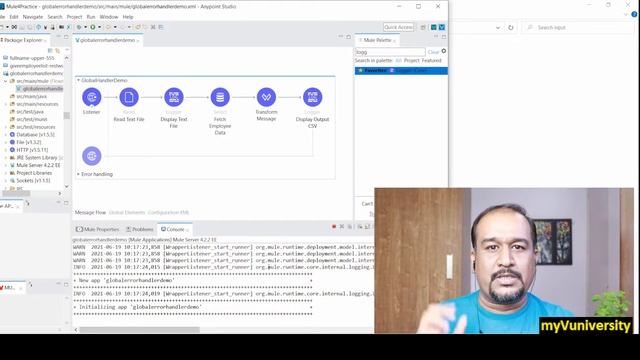
Task: Open the Help menu
Action: tap(128, 17)
